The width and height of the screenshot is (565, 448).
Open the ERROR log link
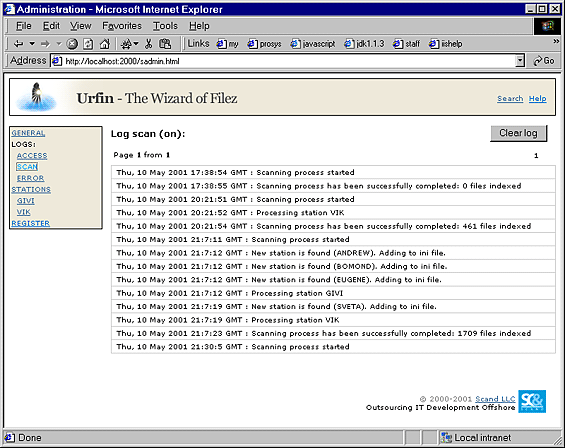30,178
